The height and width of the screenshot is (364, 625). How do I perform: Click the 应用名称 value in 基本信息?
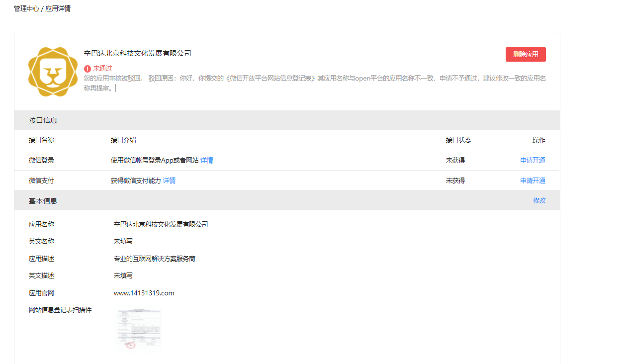tap(161, 224)
